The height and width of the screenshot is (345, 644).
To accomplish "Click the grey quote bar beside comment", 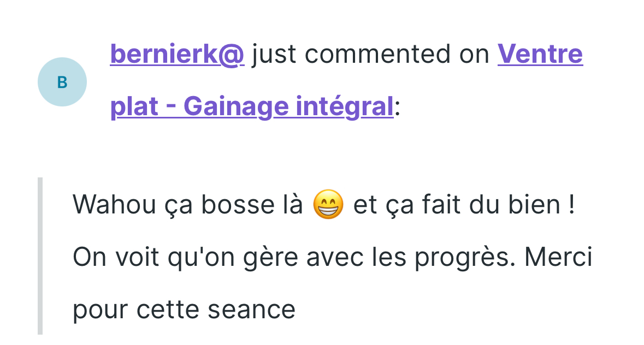I will [x=40, y=255].
